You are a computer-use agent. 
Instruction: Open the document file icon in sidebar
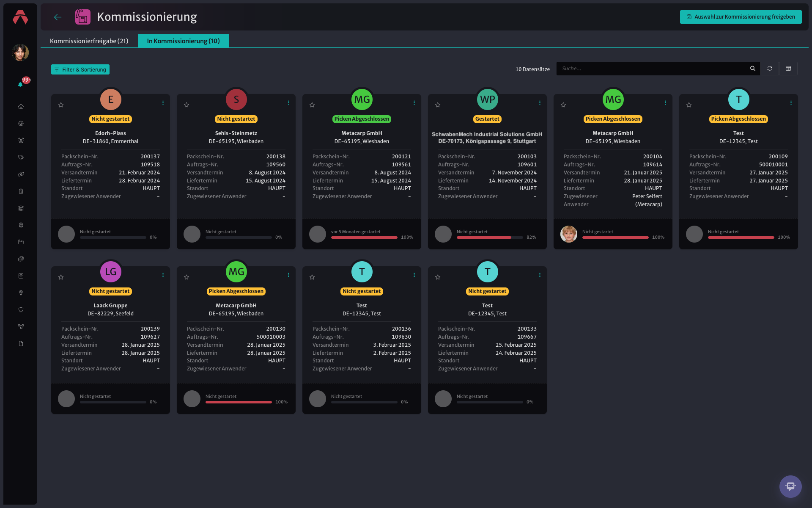(21, 343)
